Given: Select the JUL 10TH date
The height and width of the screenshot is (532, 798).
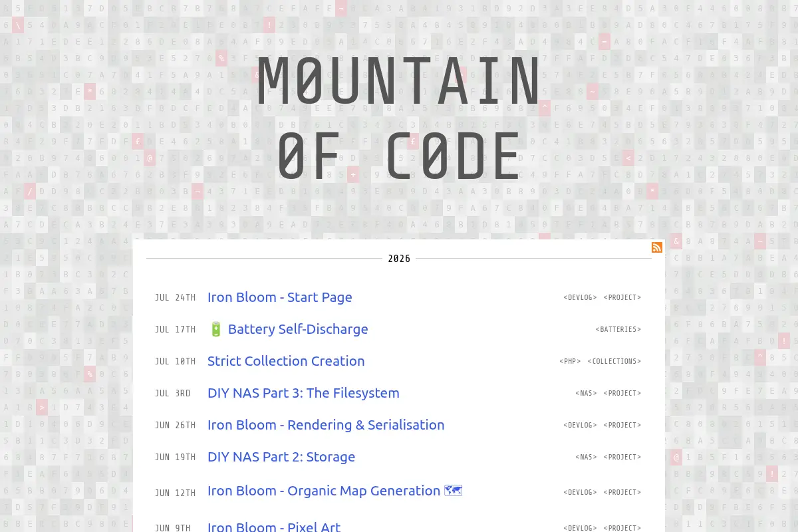Looking at the screenshot, I should [x=175, y=361].
